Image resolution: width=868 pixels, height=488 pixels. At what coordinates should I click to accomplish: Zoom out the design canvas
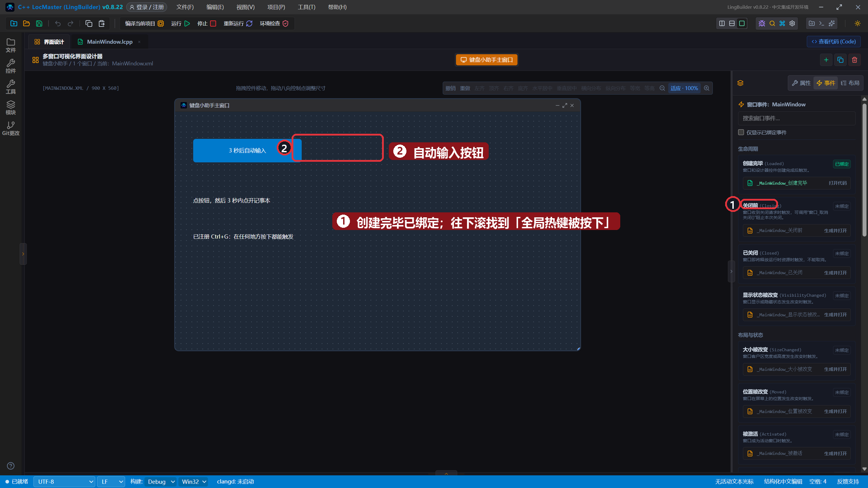coord(662,88)
